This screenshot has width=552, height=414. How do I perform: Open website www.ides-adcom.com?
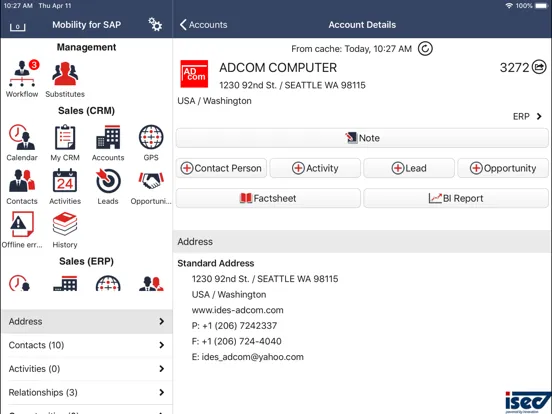[x=238, y=310]
